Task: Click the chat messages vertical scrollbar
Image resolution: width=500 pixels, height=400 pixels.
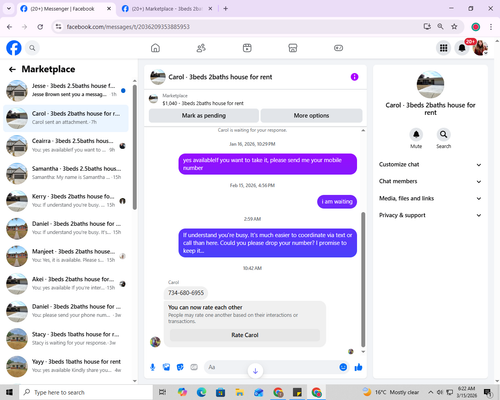Action: (x=363, y=279)
